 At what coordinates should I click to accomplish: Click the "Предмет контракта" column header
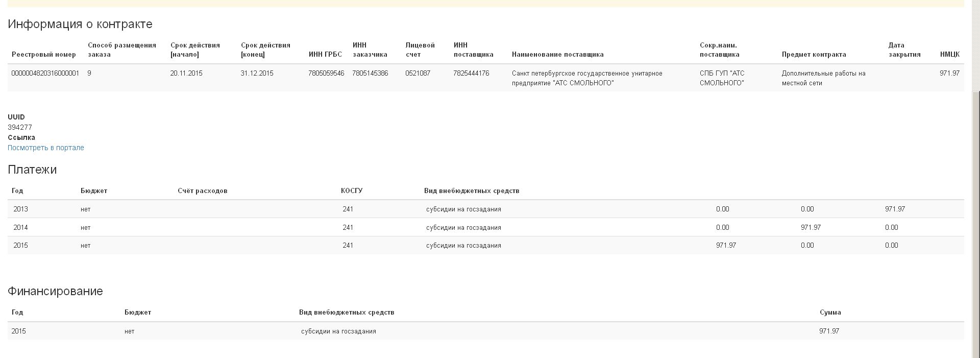coord(814,55)
